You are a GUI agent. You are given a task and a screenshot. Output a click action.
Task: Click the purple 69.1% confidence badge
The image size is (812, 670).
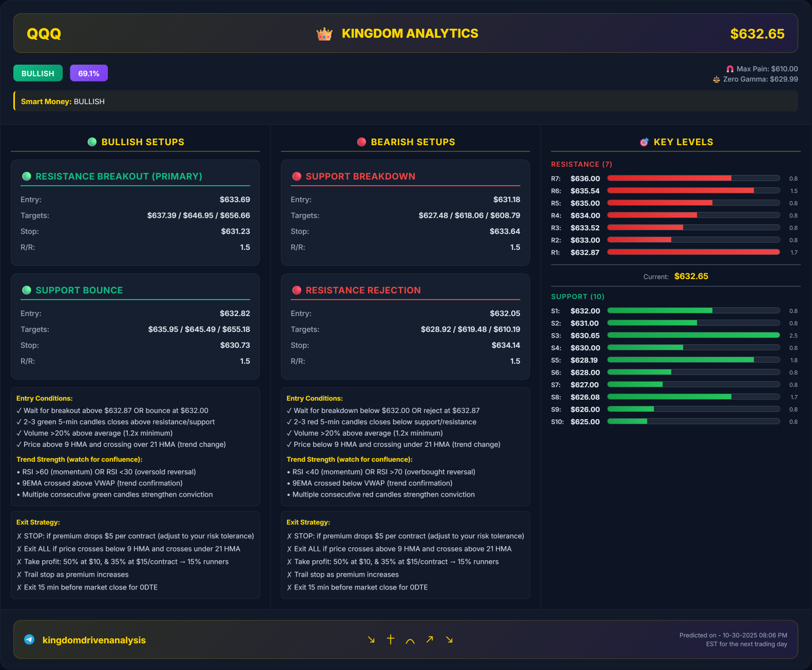(x=89, y=73)
